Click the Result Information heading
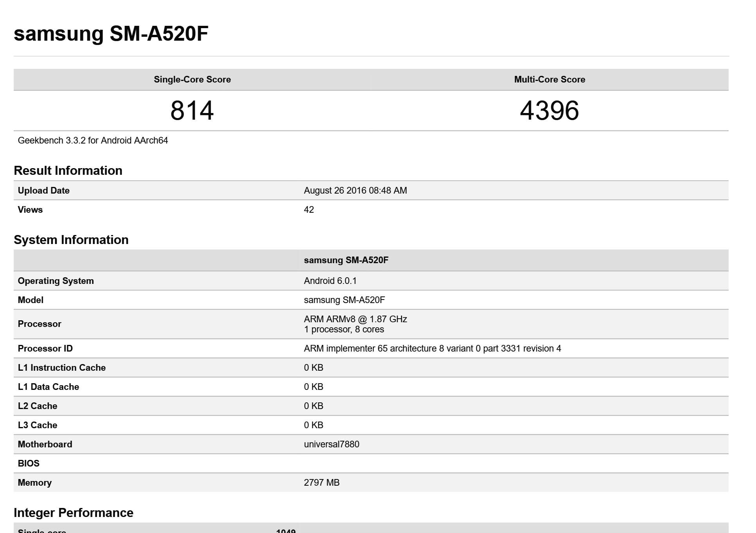756x533 pixels. (x=68, y=170)
